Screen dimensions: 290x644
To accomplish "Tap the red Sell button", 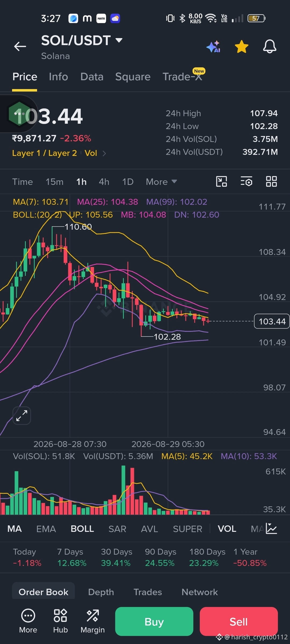I will (x=239, y=621).
